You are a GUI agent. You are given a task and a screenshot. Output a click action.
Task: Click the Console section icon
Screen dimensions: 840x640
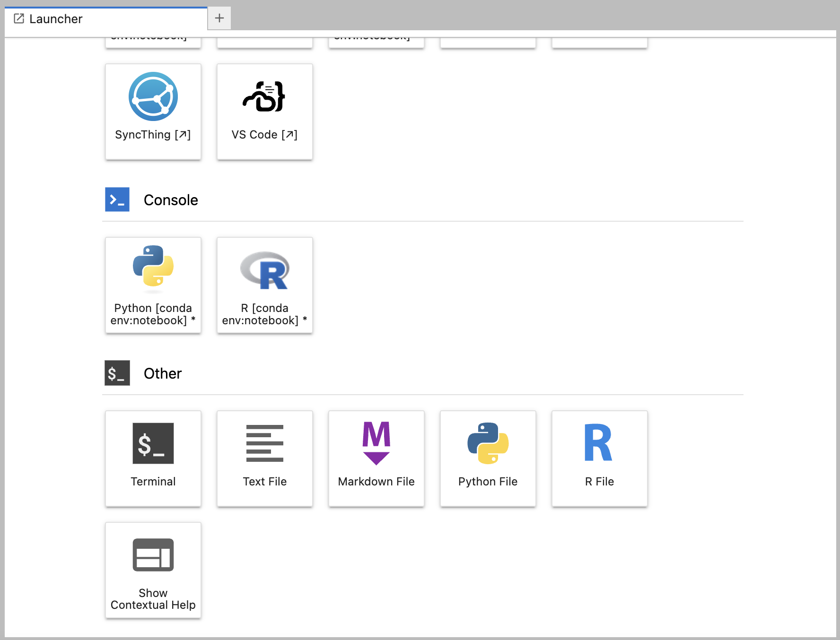point(117,199)
